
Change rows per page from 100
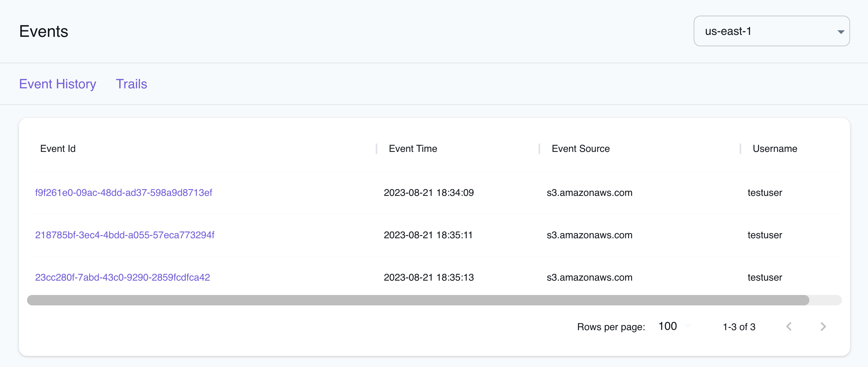668,326
